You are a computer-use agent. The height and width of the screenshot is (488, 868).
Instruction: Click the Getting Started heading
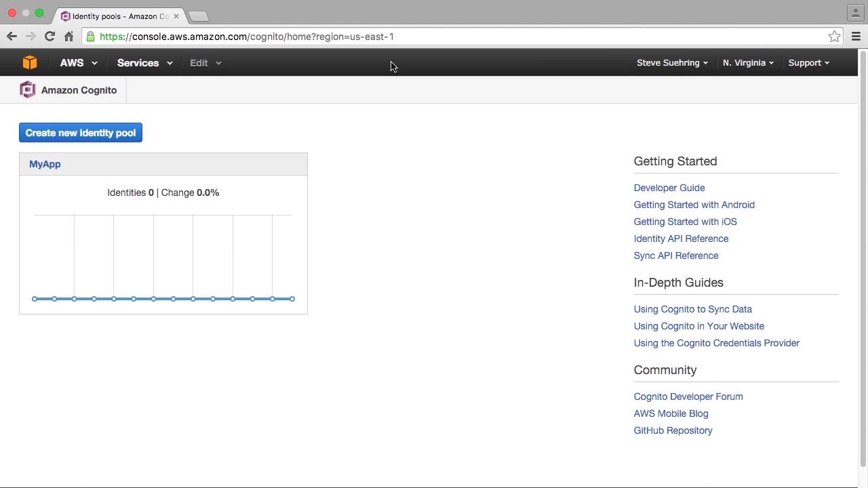[x=675, y=161]
